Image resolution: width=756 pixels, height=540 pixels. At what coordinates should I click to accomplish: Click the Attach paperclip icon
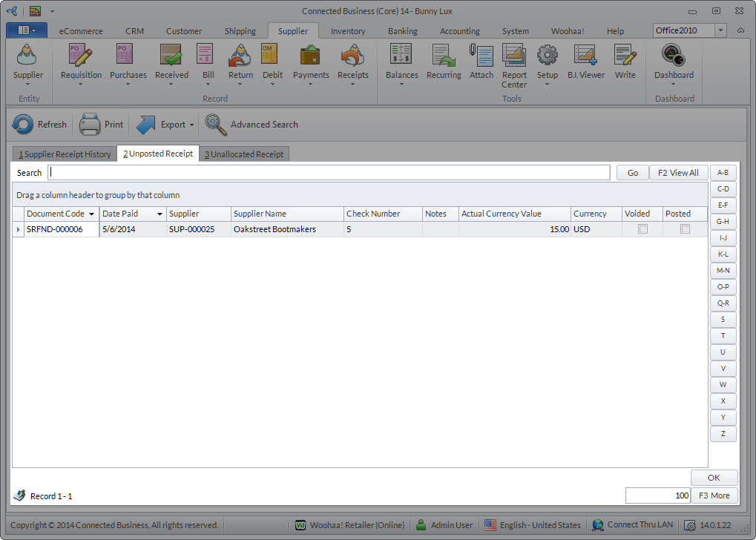[x=481, y=57]
